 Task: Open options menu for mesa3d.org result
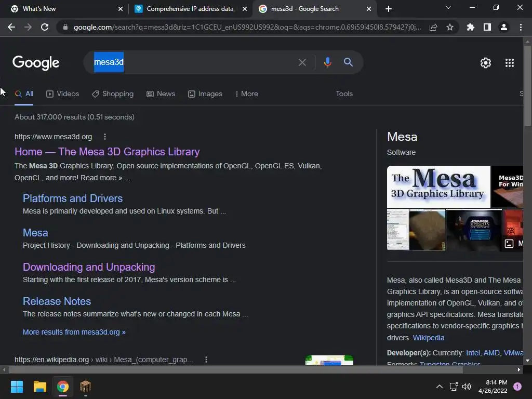tap(105, 137)
